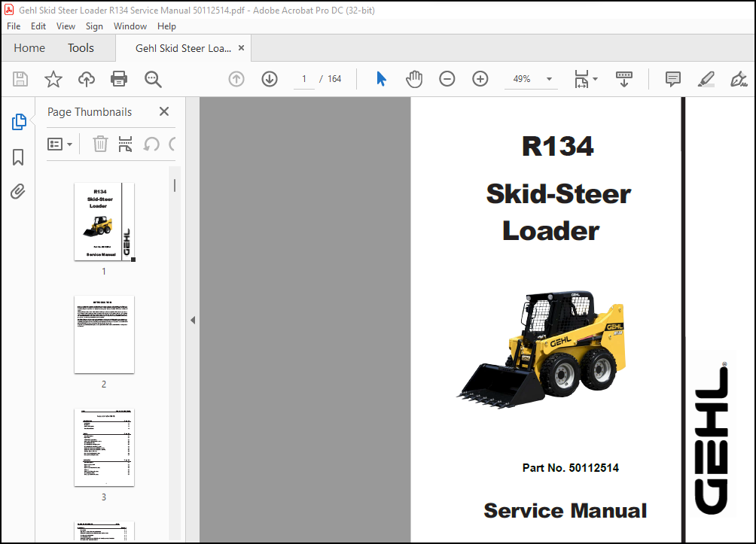This screenshot has width=756, height=544.
Task: Open Page Thumbnails sidebar icon
Action: point(19,122)
